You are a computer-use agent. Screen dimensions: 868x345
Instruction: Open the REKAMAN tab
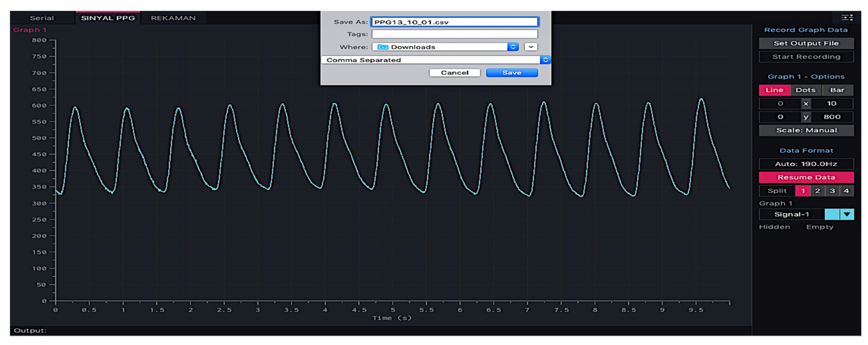173,18
